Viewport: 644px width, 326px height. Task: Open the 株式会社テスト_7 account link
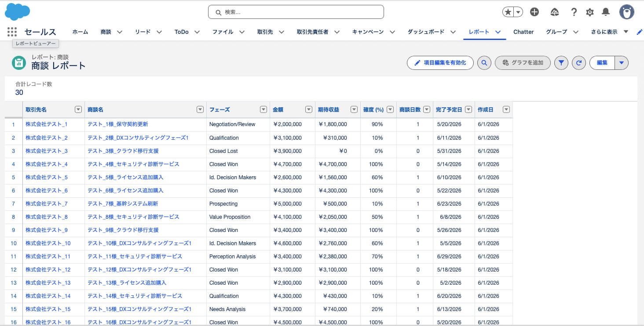point(46,203)
